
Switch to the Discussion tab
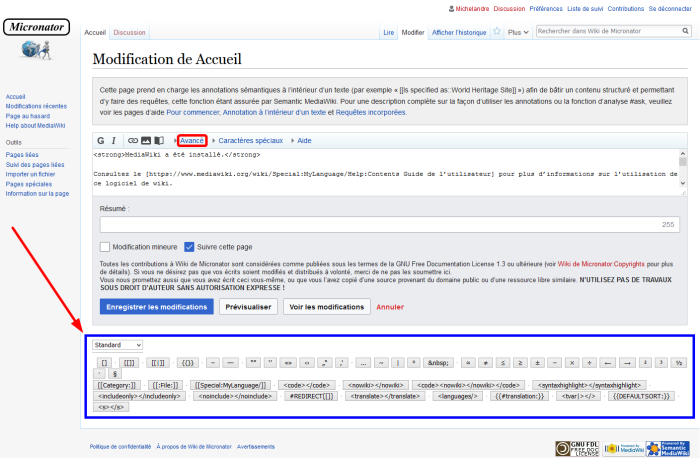[x=129, y=33]
